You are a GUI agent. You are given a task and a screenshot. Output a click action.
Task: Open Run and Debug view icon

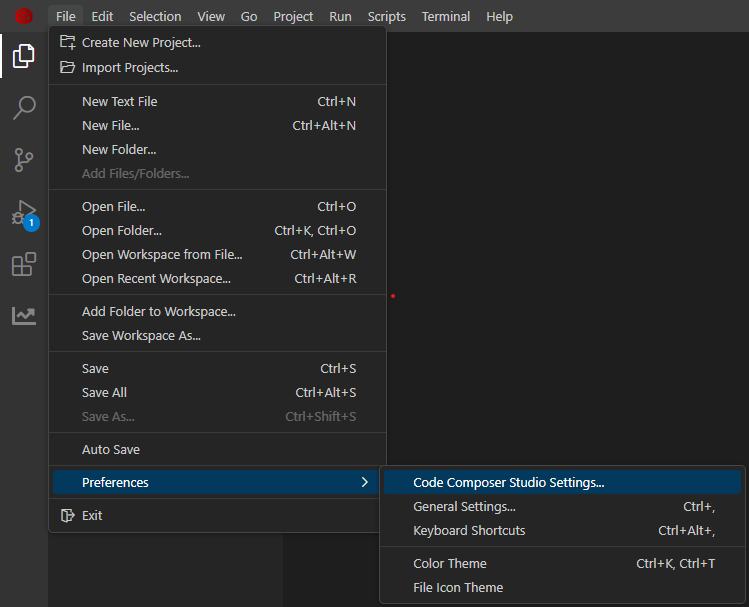click(23, 213)
